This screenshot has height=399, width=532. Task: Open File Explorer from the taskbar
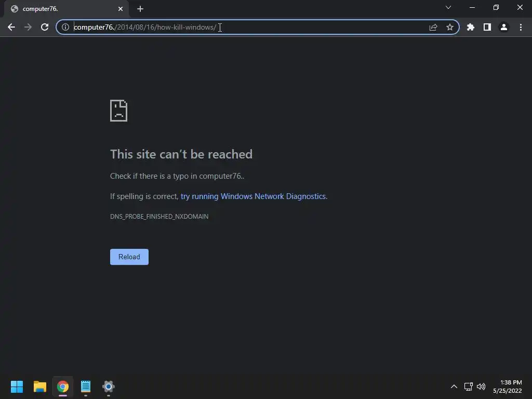[40, 387]
